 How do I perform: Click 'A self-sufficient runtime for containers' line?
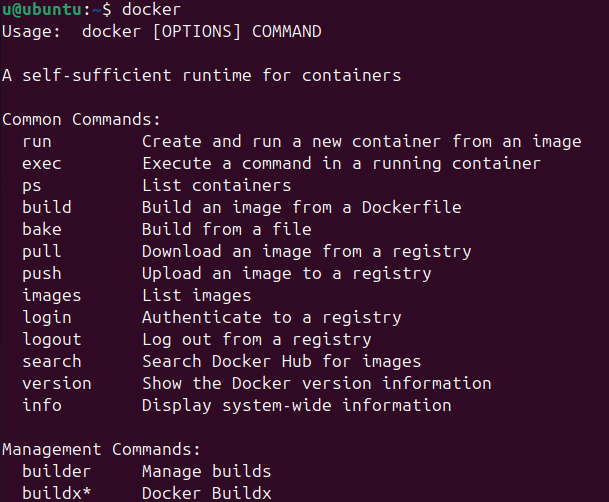(x=202, y=75)
